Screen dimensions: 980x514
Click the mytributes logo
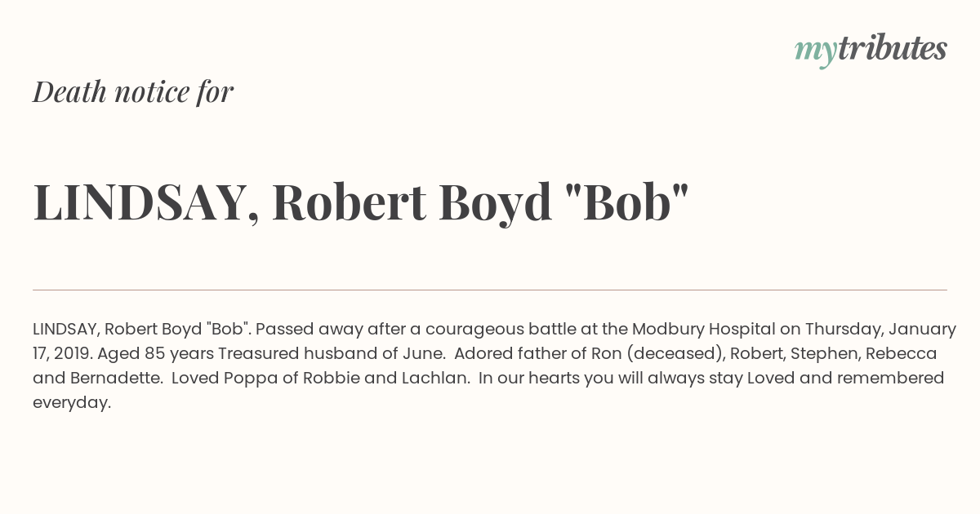click(x=871, y=50)
